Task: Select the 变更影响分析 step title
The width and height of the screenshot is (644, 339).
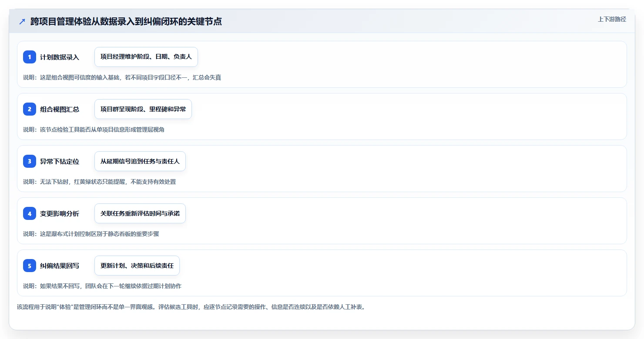Action: pyautogui.click(x=60, y=213)
